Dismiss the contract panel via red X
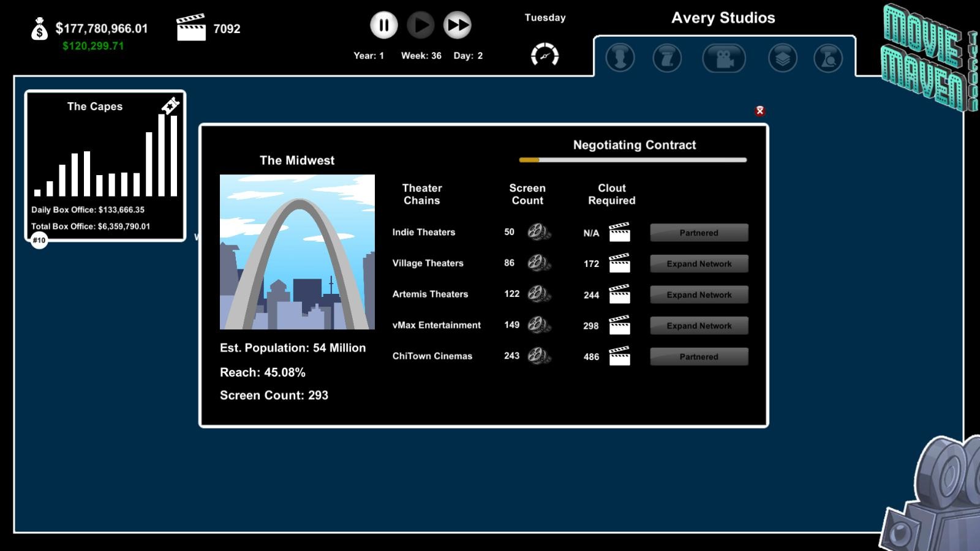This screenshot has height=551, width=980. [x=760, y=111]
